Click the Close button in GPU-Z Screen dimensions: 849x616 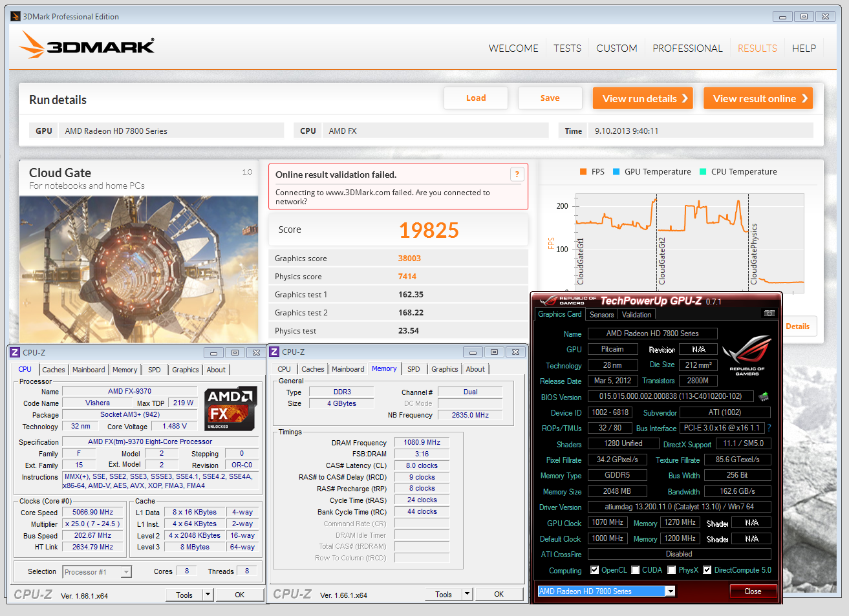point(753,591)
